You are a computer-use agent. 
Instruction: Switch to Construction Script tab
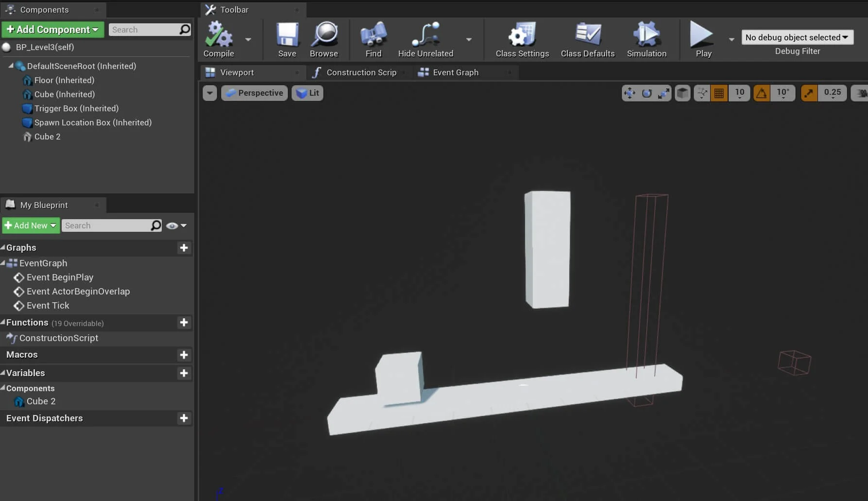[x=361, y=72]
